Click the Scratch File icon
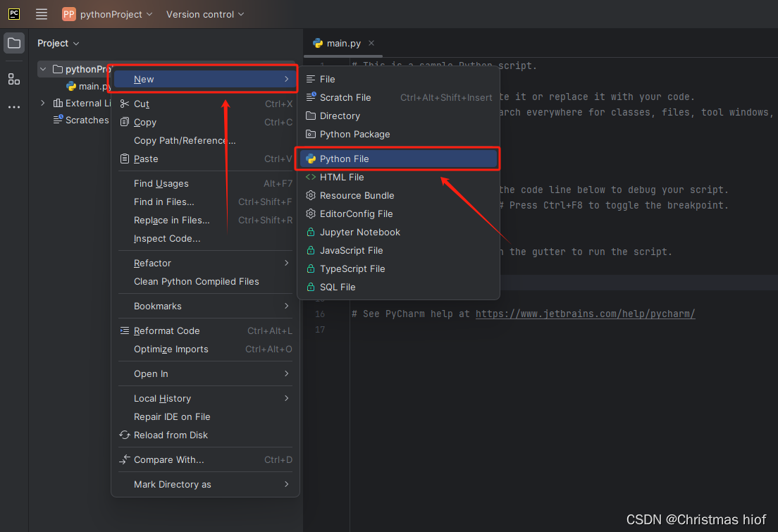Screen dimensions: 778x532 point(311,97)
